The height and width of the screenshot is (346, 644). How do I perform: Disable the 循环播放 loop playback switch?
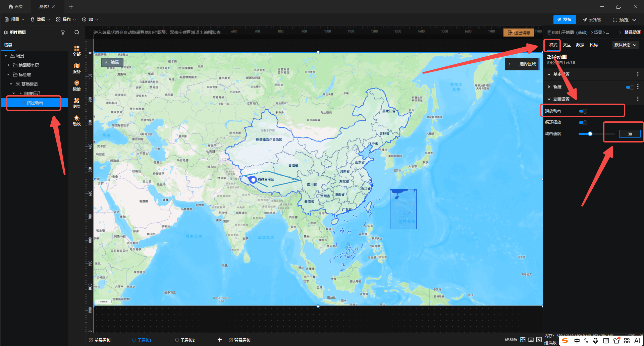583,122
